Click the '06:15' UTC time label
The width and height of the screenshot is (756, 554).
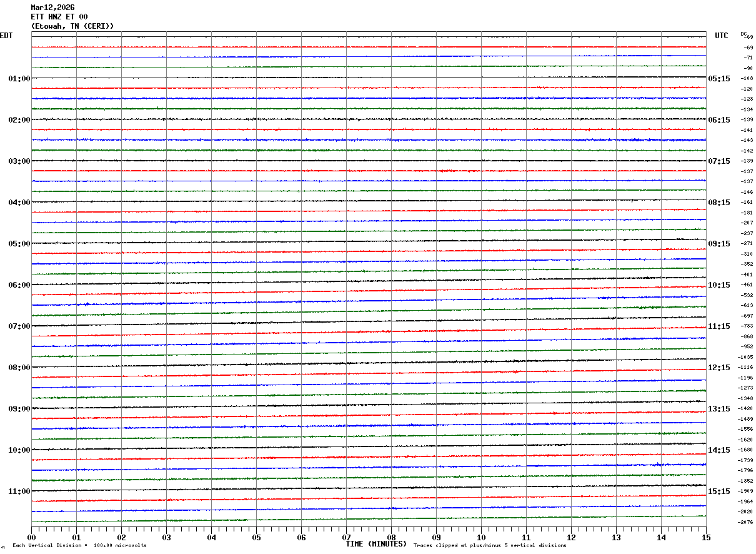719,120
